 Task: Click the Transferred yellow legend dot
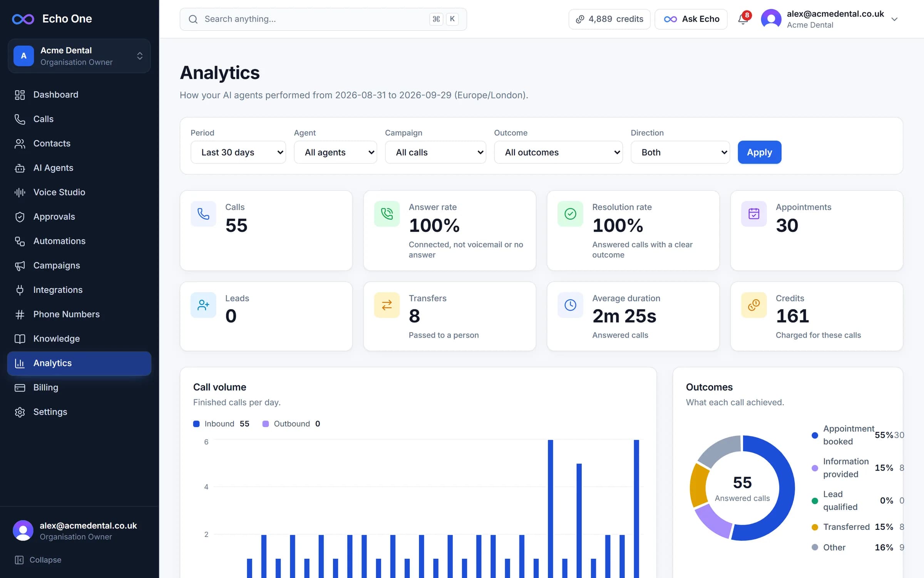(815, 527)
